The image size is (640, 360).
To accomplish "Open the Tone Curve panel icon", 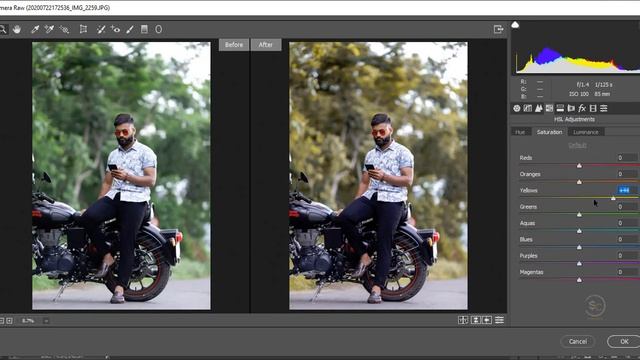I will tap(528, 108).
